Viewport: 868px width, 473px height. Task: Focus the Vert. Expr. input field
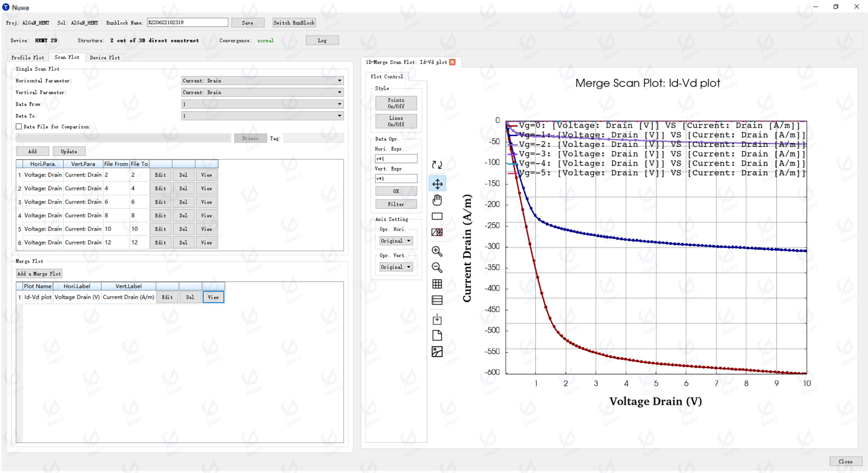396,178
